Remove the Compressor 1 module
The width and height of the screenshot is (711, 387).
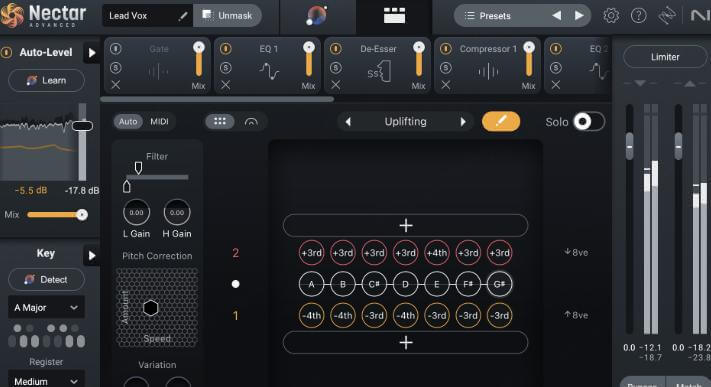point(446,85)
